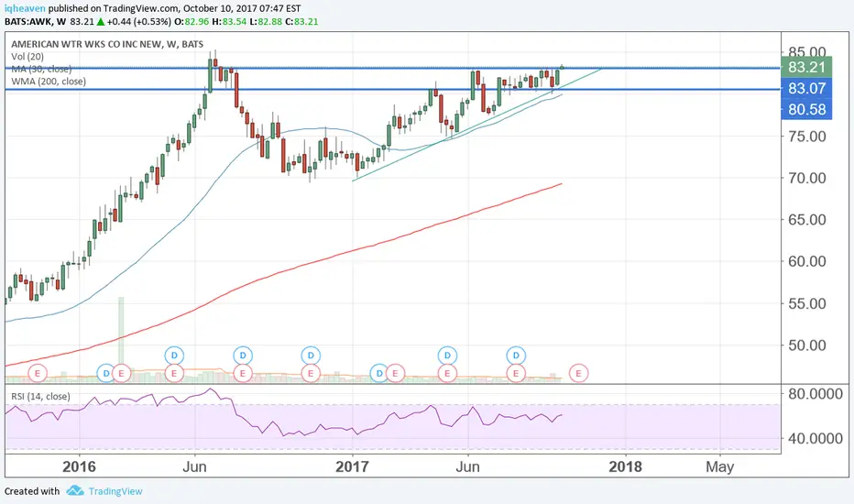Click the MA (30, close) indicator legend
Screen dimensions: 854x504
tap(41, 70)
